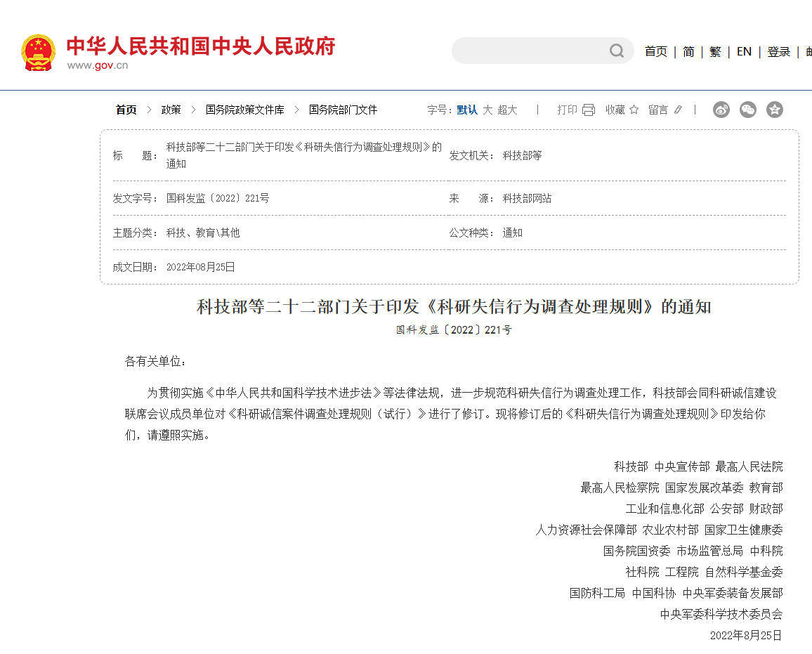Click the comment (留言) pencil icon
Screen dimensions: 812x654
click(x=678, y=110)
